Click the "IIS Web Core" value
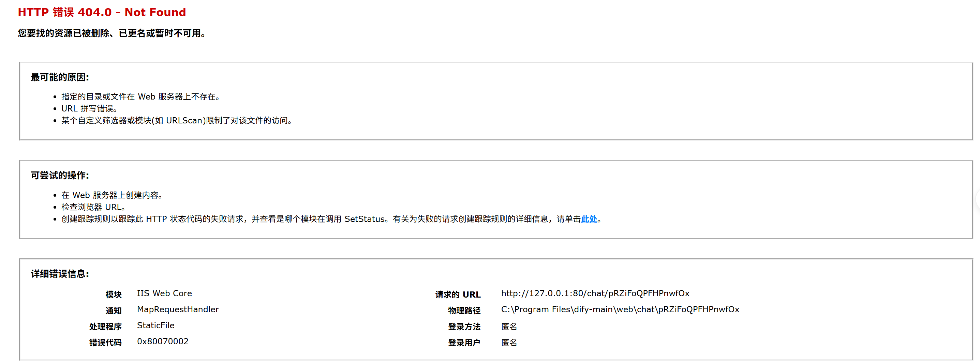Screen dimensions: 980x362 click(x=164, y=293)
